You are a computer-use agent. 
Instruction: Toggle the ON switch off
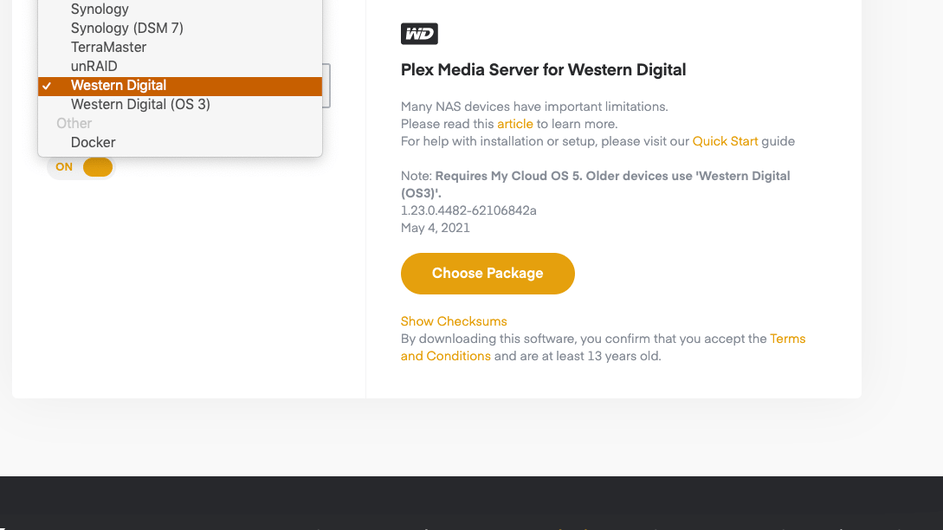[81, 167]
